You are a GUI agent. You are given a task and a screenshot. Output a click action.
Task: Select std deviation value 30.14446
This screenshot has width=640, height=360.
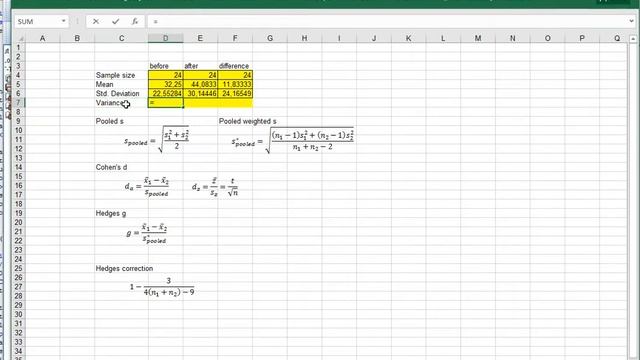(x=200, y=93)
